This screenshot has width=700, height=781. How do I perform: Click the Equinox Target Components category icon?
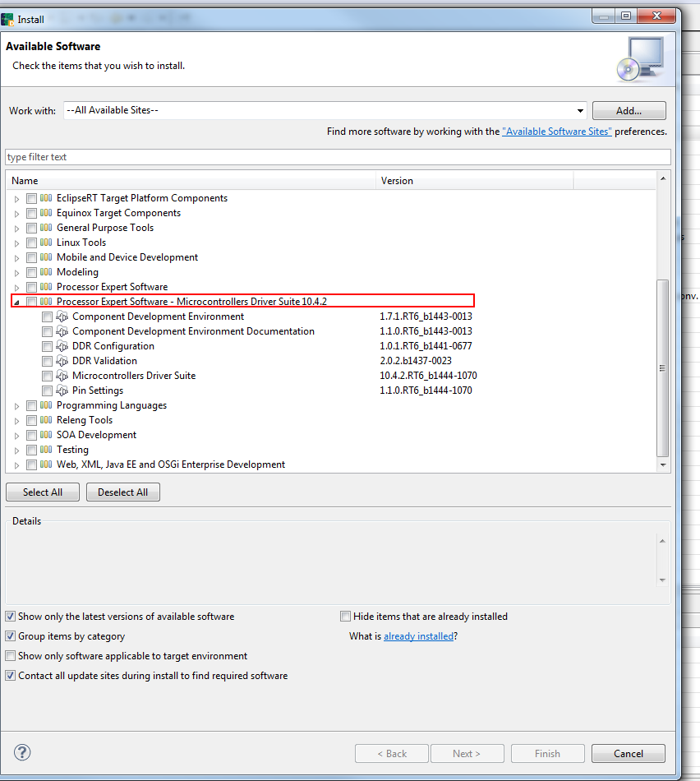coord(46,213)
